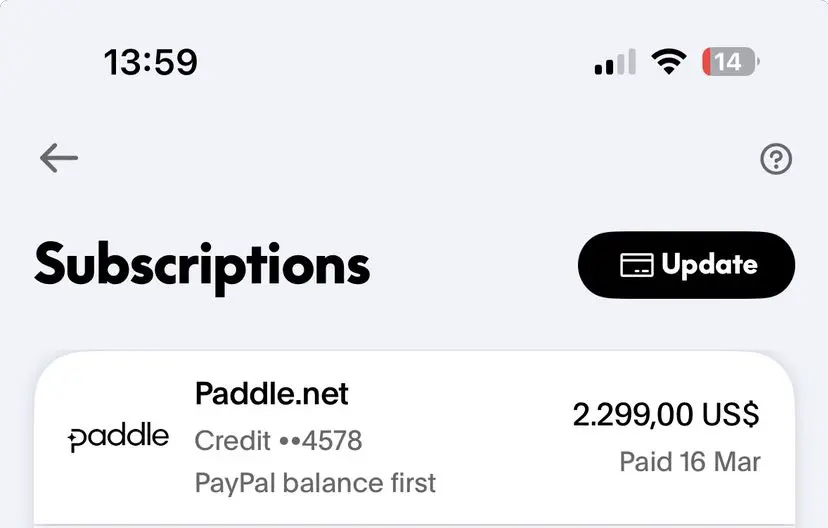Tap the Subscriptions page heading
This screenshot has width=828, height=528.
202,265
